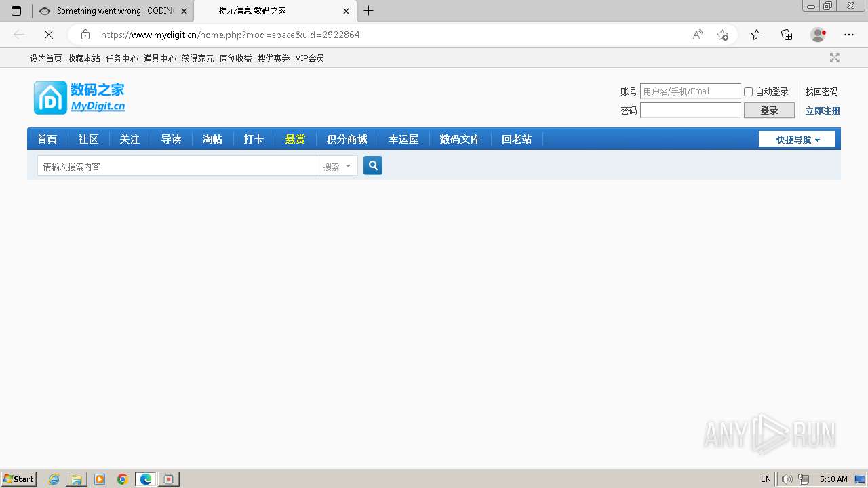Open the 淘帖 nav item
Screen dimensions: 868x488
coord(212,139)
